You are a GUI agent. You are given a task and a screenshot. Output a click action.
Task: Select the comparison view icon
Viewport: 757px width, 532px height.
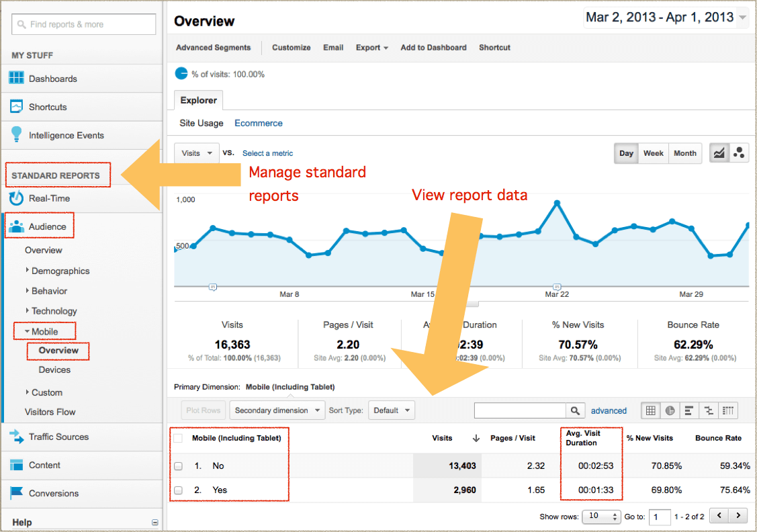coord(709,411)
